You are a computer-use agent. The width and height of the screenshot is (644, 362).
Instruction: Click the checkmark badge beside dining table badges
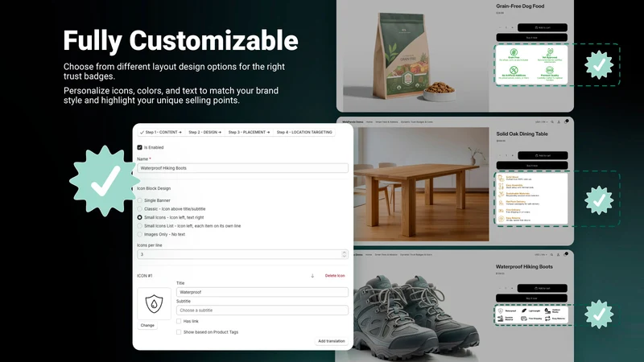tap(599, 200)
